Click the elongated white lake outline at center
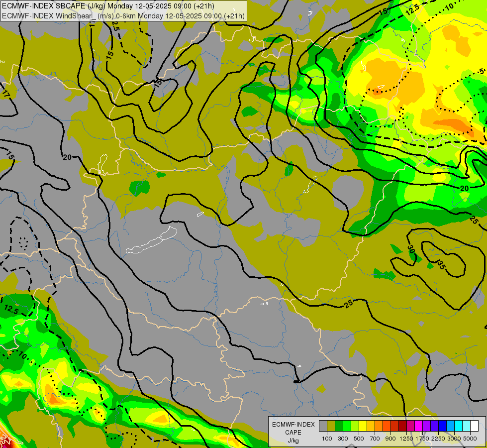487x448 pixels. 151,240
